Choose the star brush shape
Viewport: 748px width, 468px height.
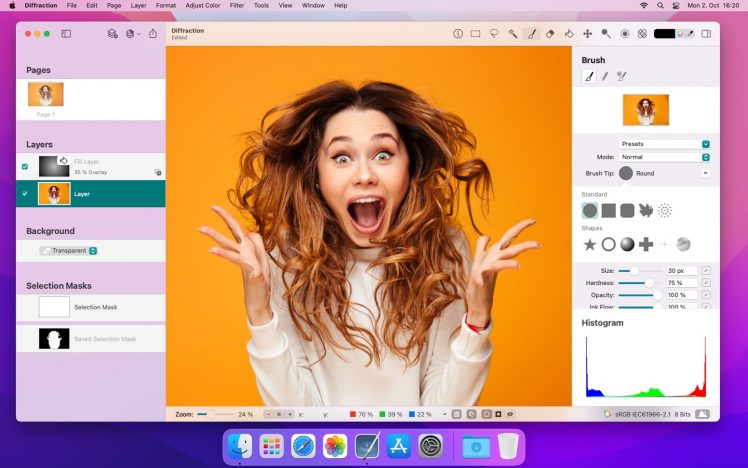pyautogui.click(x=590, y=244)
